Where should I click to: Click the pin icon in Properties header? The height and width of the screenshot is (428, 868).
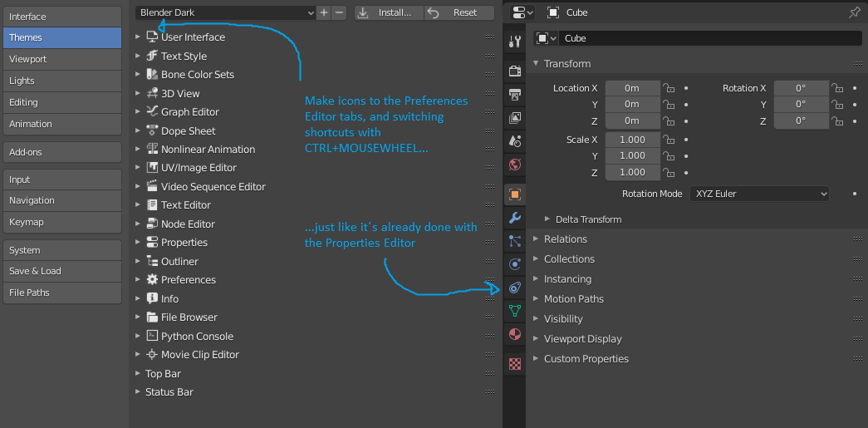point(854,12)
